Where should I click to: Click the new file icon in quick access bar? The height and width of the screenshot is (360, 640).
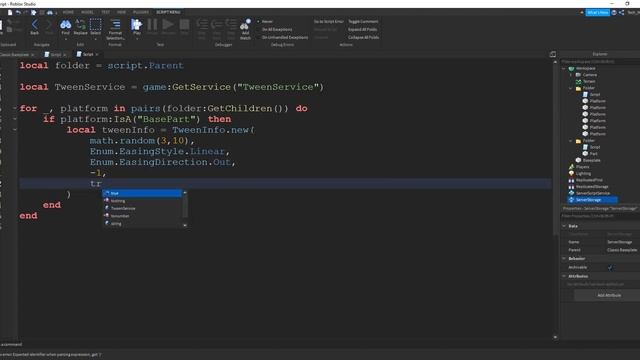tap(10, 13)
